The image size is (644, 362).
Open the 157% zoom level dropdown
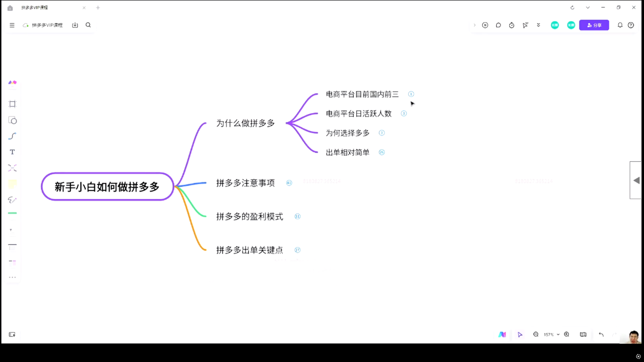(x=551, y=334)
